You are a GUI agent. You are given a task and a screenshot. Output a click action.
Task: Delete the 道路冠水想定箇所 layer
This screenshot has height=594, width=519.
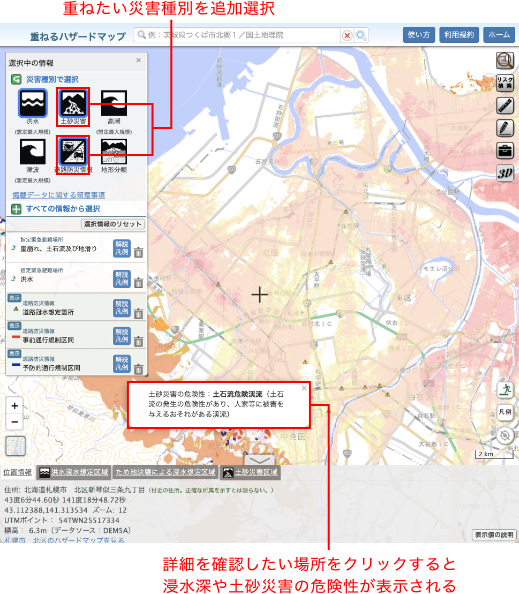[x=139, y=313]
